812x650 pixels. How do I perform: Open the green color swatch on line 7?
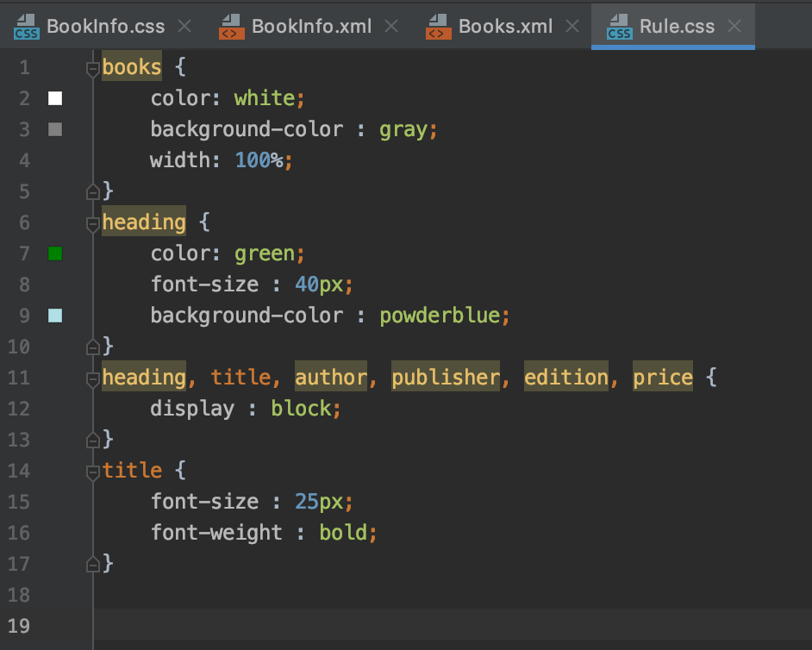55,253
